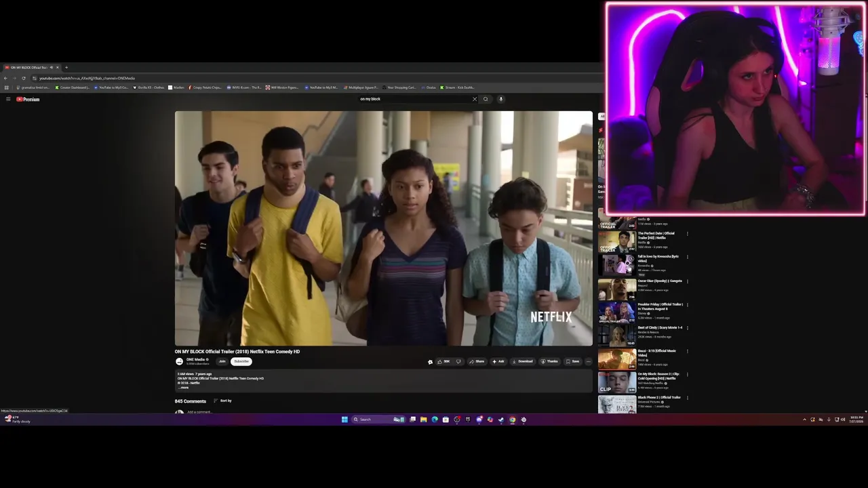This screenshot has width=868, height=488.
Task: Mute the ON MY BLOCK browser tab audio
Action: [51, 67]
